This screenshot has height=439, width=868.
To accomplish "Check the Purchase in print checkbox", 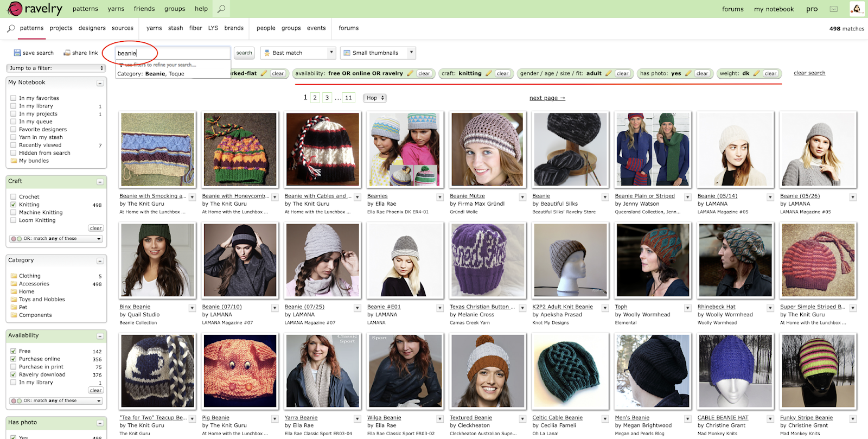I will [14, 367].
